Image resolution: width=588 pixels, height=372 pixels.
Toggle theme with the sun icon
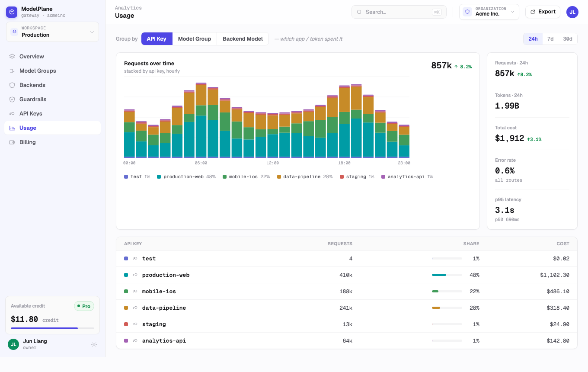(x=94, y=344)
